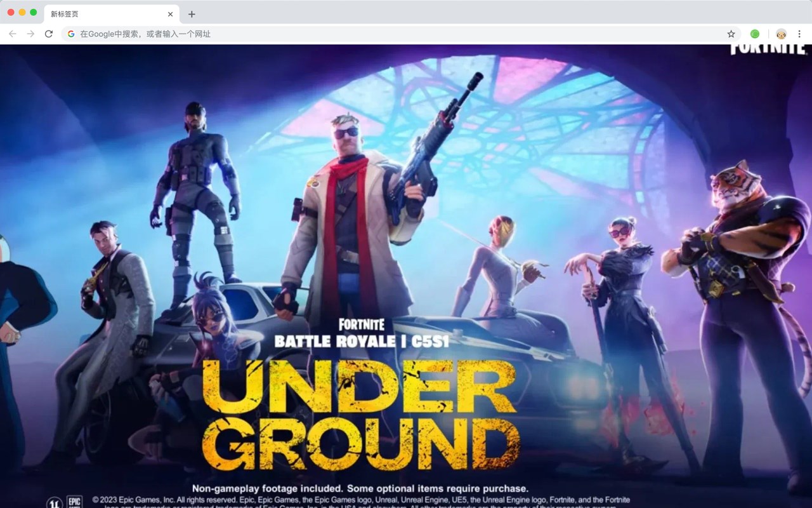
Task: Bookmark this page with the star icon
Action: [x=731, y=34]
